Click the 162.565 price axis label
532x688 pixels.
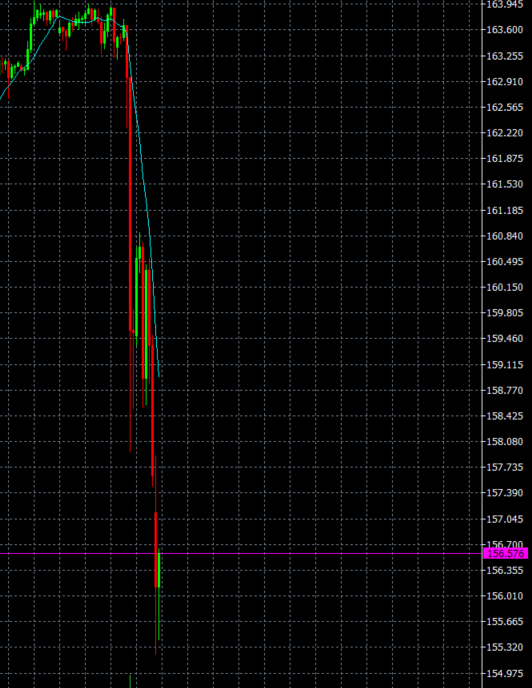505,107
